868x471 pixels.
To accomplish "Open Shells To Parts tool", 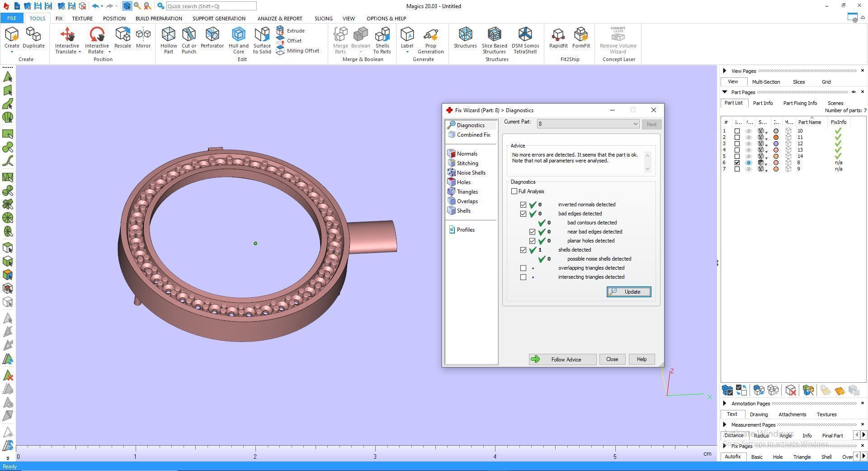I will 382,40.
